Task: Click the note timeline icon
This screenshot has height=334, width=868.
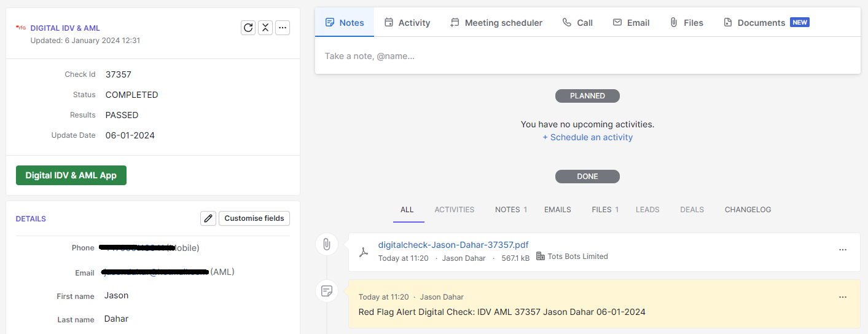Action: 327,290
